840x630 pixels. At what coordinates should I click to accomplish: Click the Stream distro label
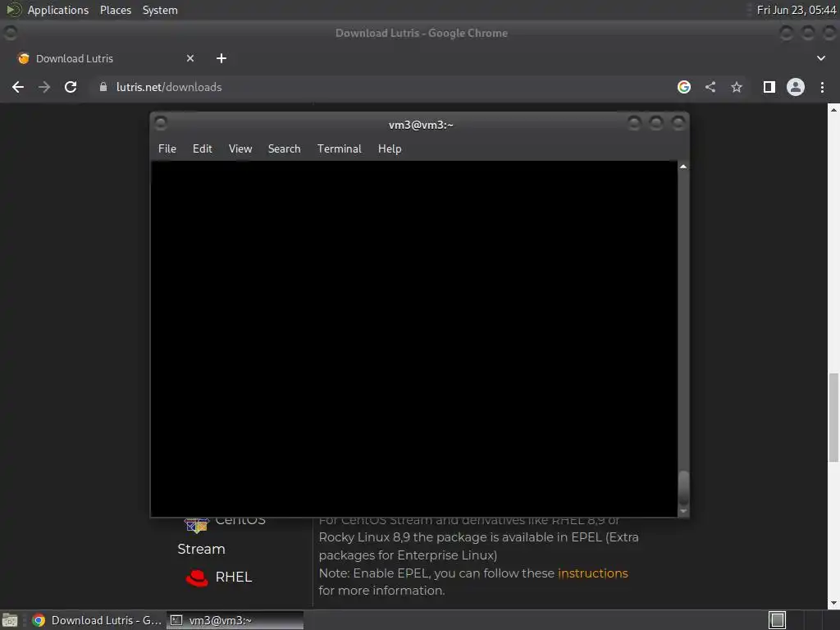click(x=201, y=549)
